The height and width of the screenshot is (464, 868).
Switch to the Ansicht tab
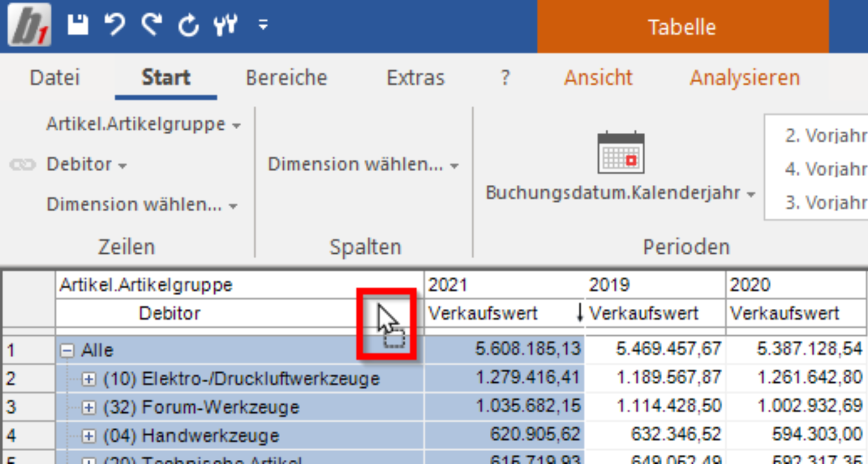(598, 78)
